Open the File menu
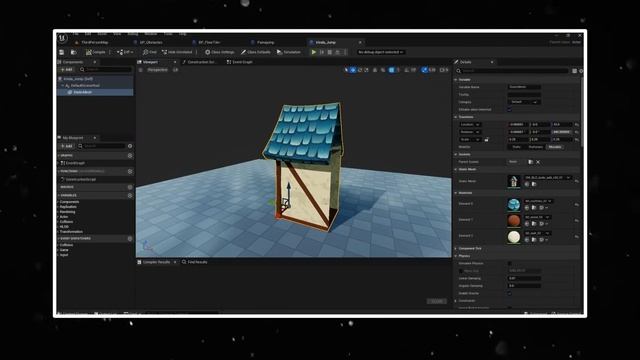 coord(76,33)
